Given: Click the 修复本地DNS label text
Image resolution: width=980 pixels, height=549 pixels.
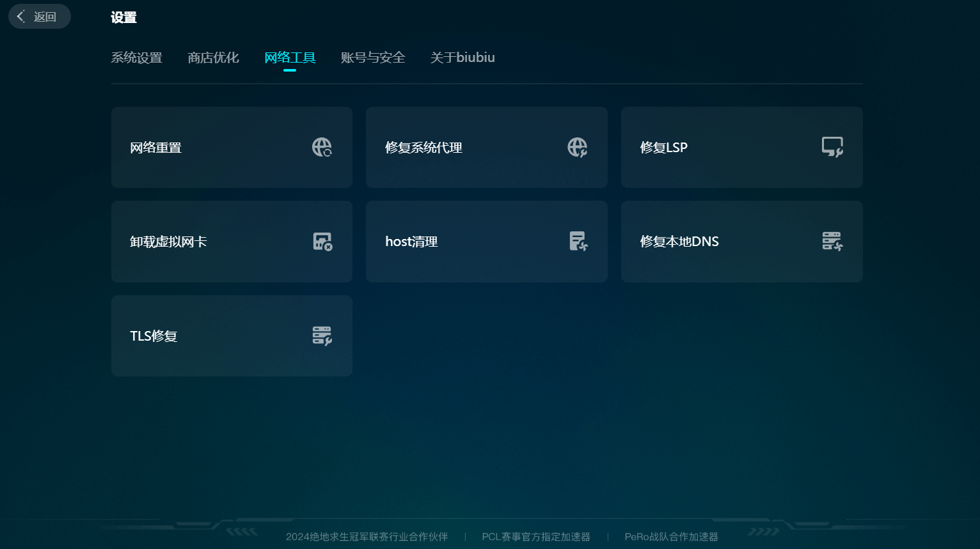Looking at the screenshot, I should pyautogui.click(x=679, y=242).
